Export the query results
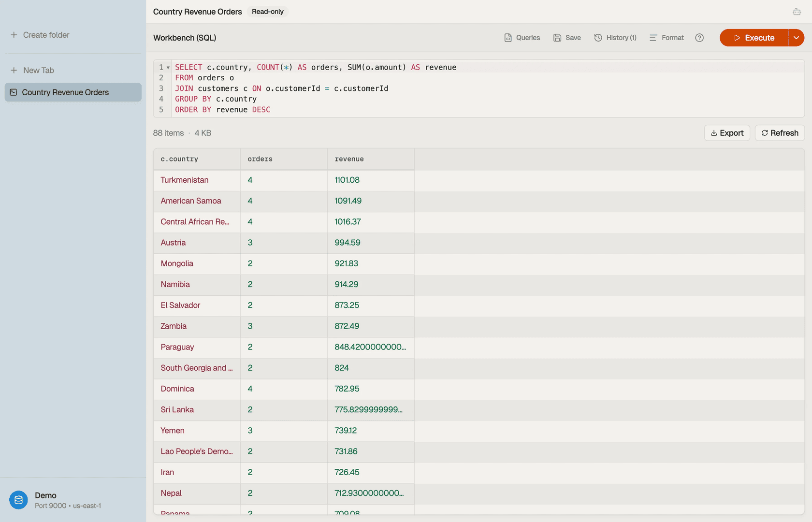Viewport: 812px width, 522px height. 727,133
